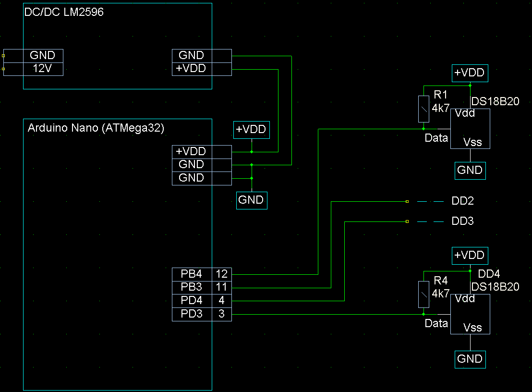Select the +VDD power symbol above R4
The height and width of the screenshot is (392, 532).
pyautogui.click(x=470, y=255)
